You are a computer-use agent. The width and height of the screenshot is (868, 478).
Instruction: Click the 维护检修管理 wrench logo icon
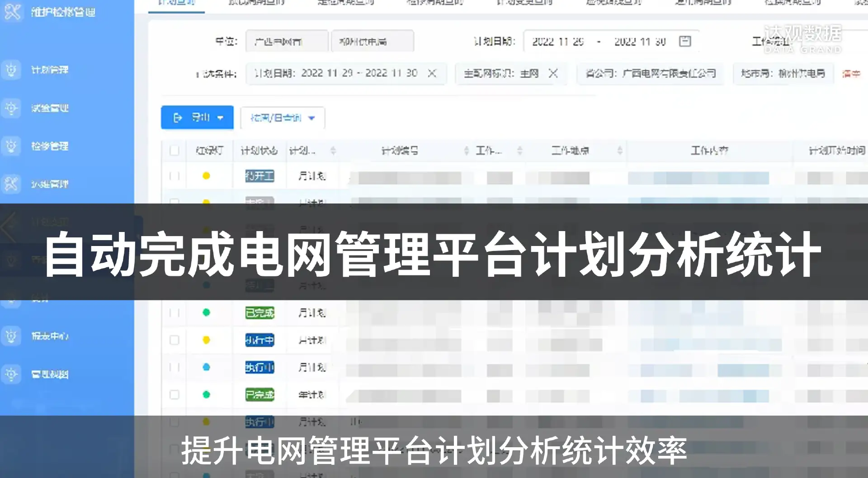[12, 12]
